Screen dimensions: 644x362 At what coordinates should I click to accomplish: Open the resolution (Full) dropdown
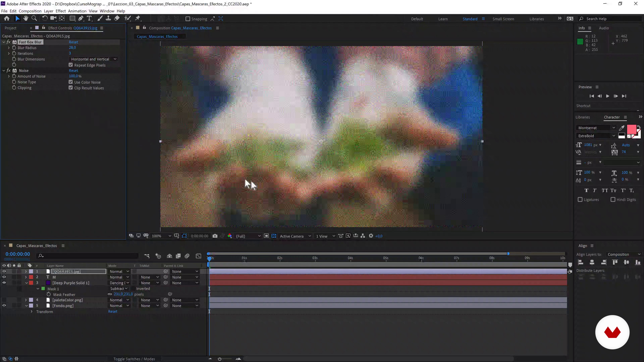point(248,236)
